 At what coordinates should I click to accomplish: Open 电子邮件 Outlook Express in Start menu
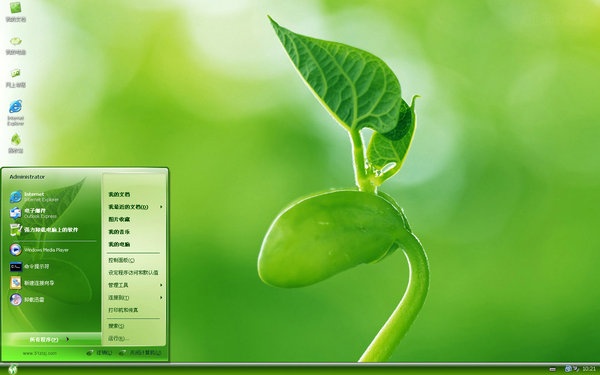(x=33, y=213)
